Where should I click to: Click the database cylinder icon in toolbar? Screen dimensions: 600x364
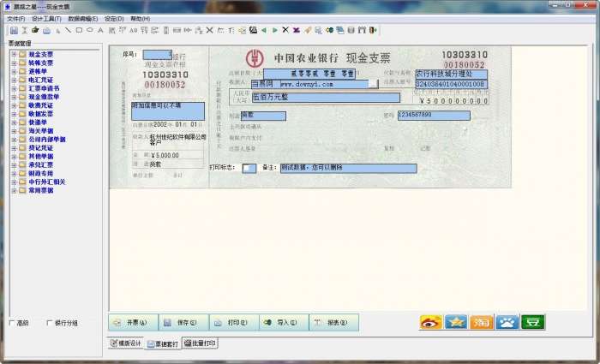pyautogui.click(x=351, y=30)
